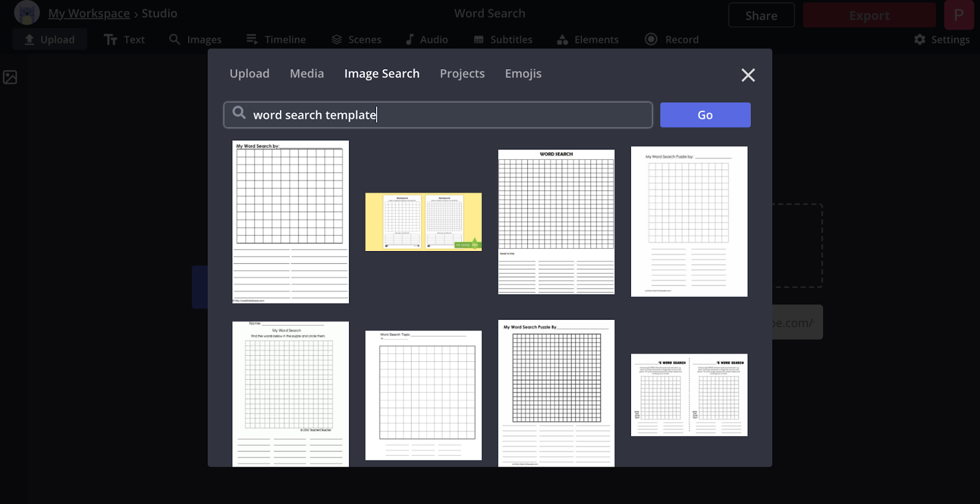980x504 pixels.
Task: Open the Scenes toolbar item
Action: click(356, 40)
